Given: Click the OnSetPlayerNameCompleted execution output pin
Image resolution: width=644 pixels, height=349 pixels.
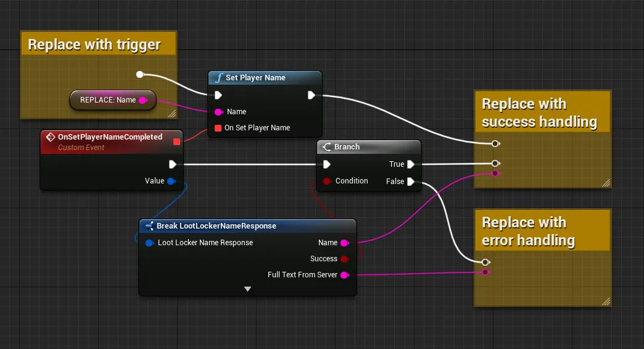Looking at the screenshot, I should tap(173, 164).
